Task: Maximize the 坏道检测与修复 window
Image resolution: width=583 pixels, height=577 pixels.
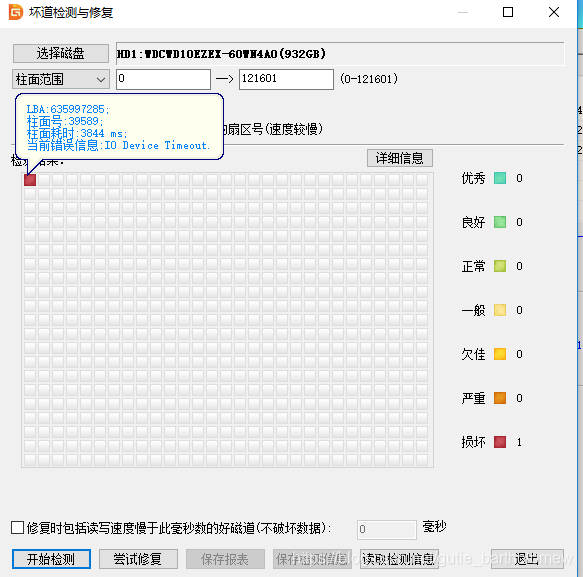Action: (x=508, y=12)
